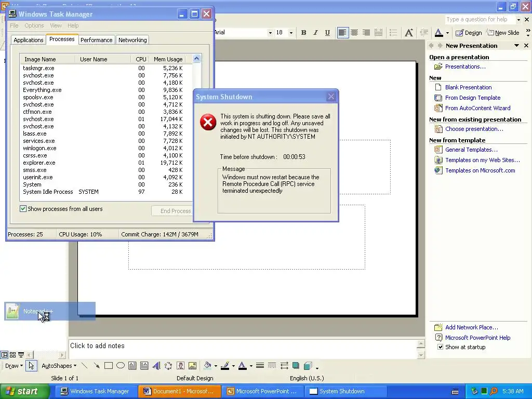
Task: Choose Line Style in Drawing toolbar
Action: 260,365
